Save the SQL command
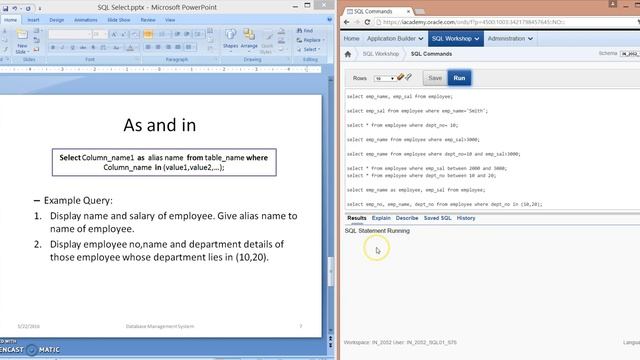 point(435,78)
